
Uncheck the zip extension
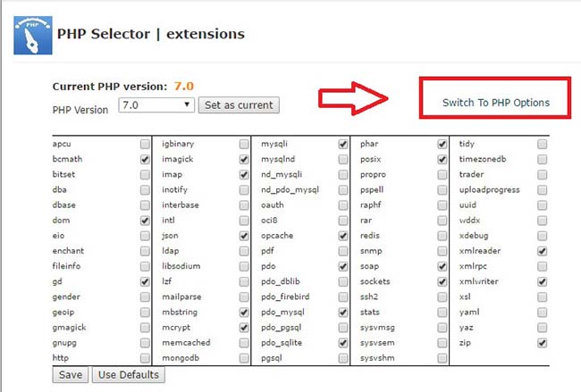(x=542, y=343)
